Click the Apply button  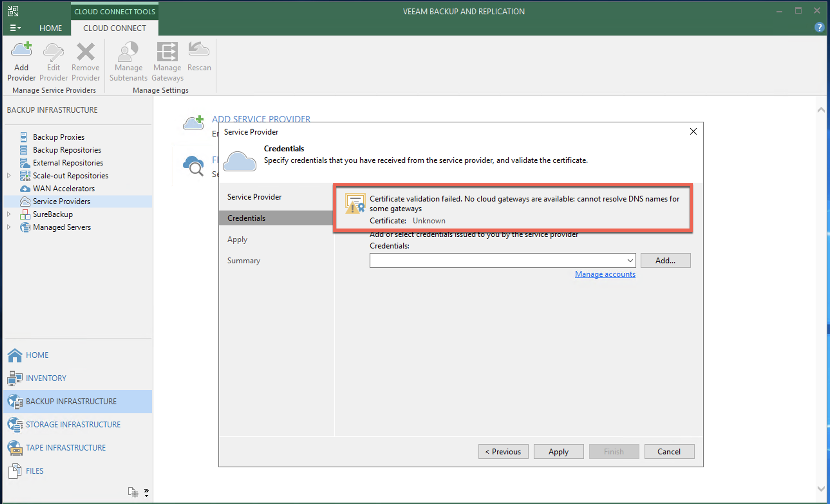click(x=558, y=452)
